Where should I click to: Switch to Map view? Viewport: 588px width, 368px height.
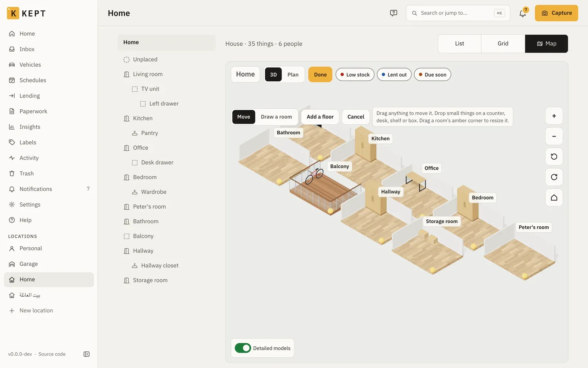pos(546,44)
